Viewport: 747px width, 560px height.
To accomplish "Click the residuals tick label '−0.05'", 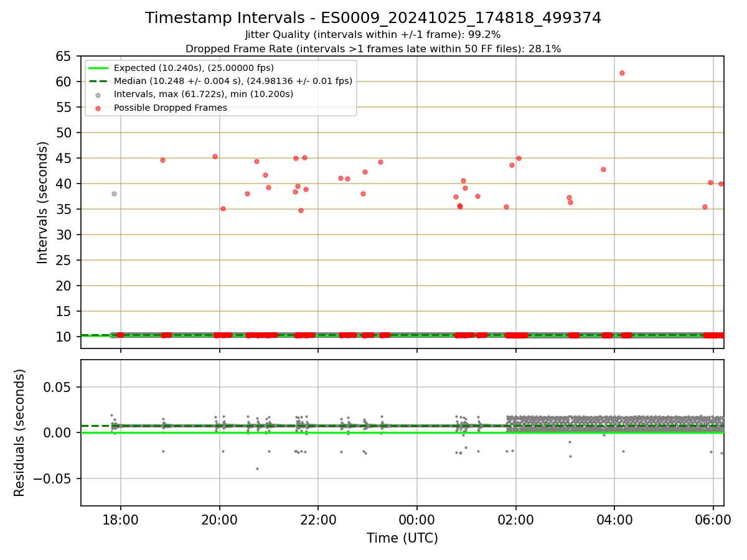I will tap(52, 478).
